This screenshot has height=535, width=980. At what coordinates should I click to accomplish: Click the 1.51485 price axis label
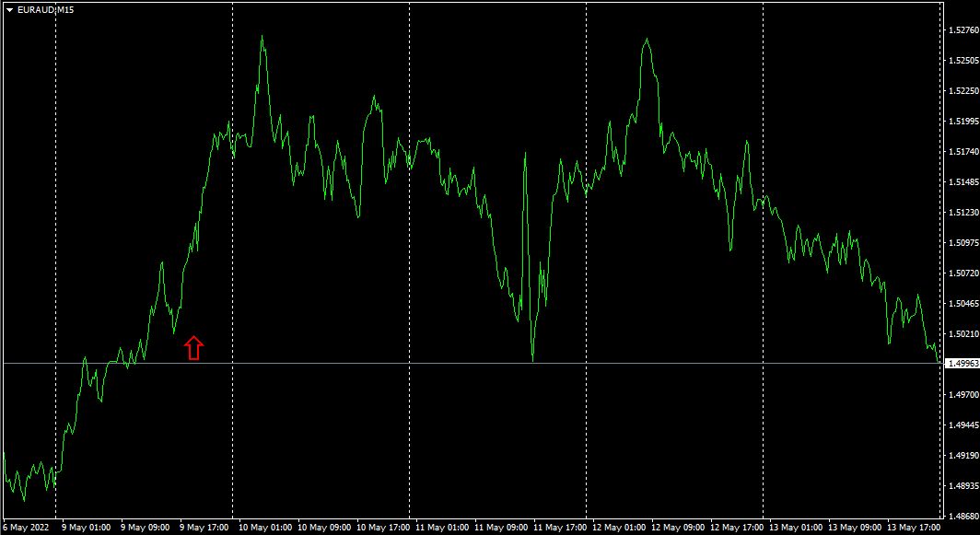963,182
